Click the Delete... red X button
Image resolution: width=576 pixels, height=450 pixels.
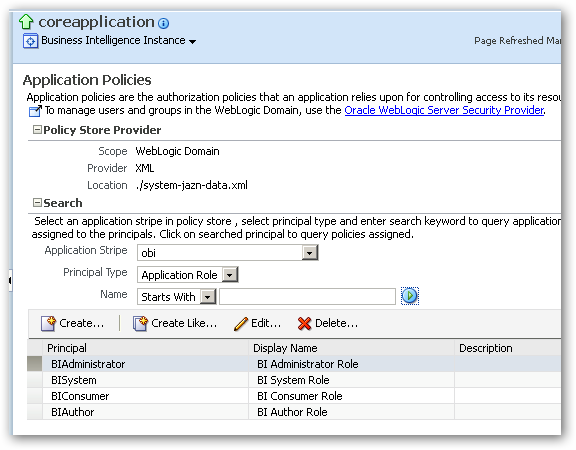pyautogui.click(x=327, y=323)
